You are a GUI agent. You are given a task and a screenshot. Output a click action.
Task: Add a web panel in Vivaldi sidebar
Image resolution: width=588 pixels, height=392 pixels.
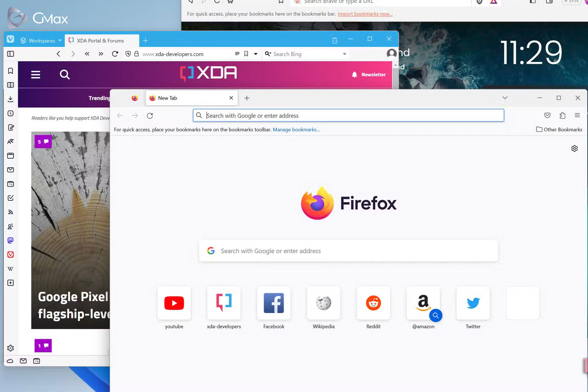(10, 283)
